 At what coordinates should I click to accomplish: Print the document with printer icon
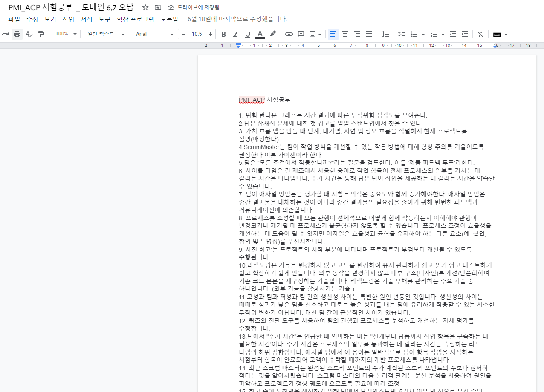pyautogui.click(x=17, y=34)
